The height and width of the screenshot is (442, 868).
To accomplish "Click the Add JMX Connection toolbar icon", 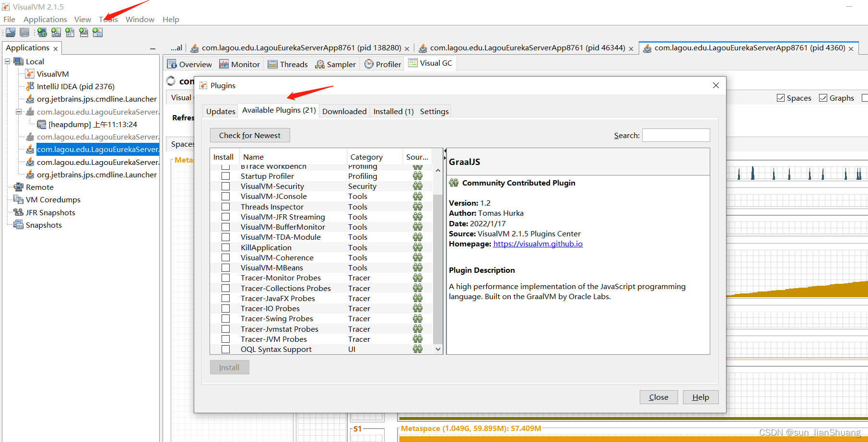I will coord(56,32).
